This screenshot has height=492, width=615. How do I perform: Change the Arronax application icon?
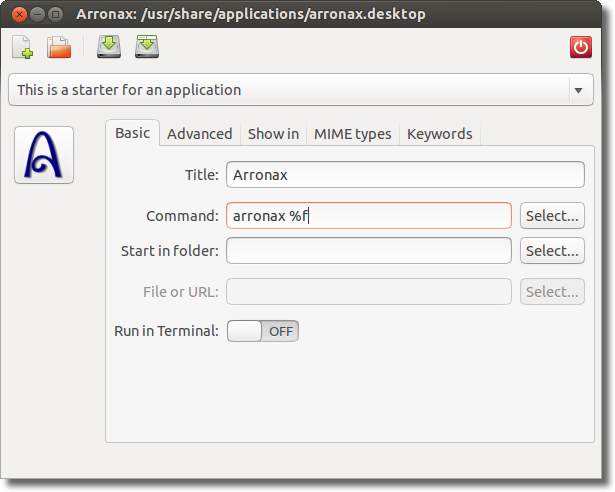(x=44, y=155)
